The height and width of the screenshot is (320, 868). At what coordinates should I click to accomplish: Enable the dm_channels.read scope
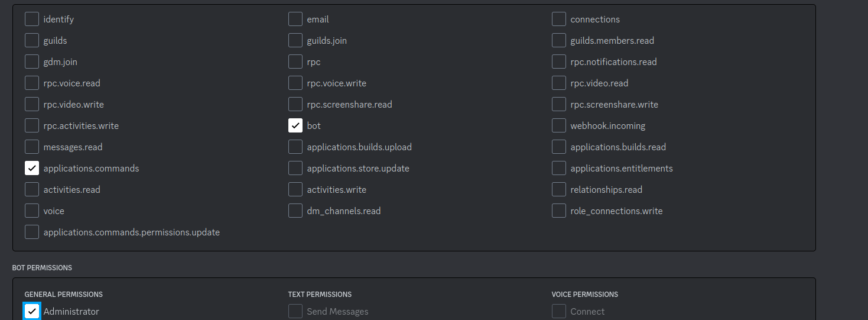(x=295, y=211)
